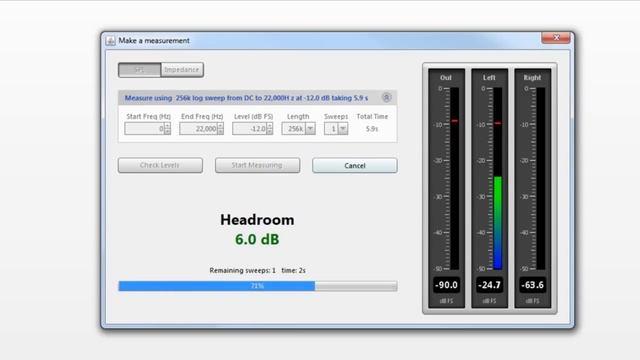Decrease the End Freq with spinner down arrow
Viewport: 640px width, 360px height.
pos(220,131)
